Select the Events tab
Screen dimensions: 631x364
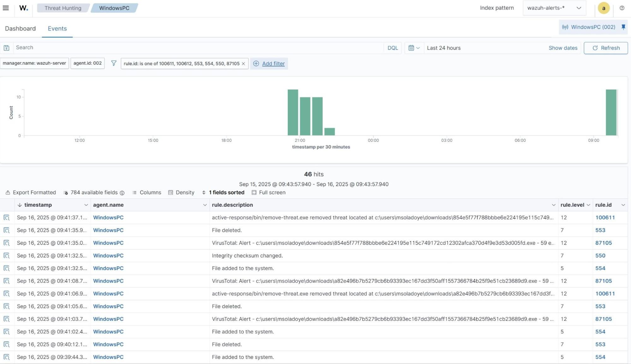coord(57,28)
